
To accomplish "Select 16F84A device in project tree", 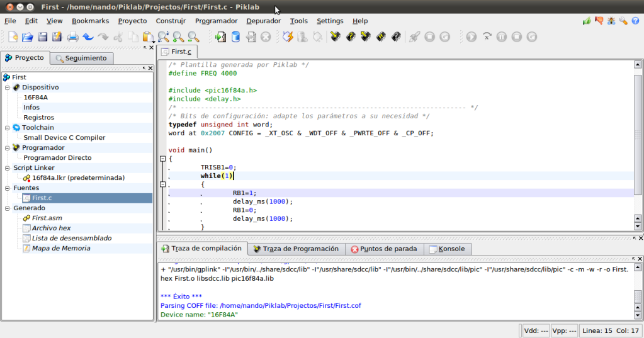I will 36,98.
